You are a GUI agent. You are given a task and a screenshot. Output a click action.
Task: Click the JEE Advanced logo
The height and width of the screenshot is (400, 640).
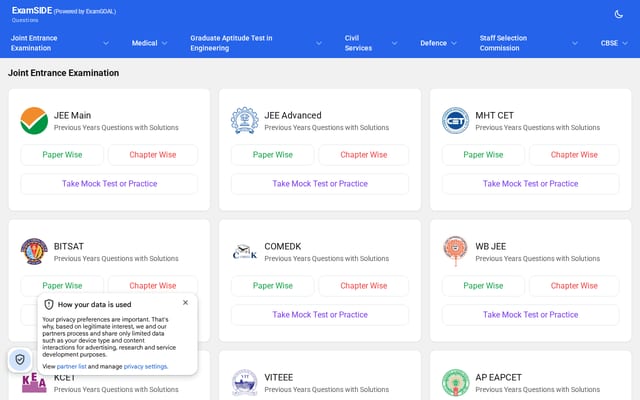(x=244, y=121)
